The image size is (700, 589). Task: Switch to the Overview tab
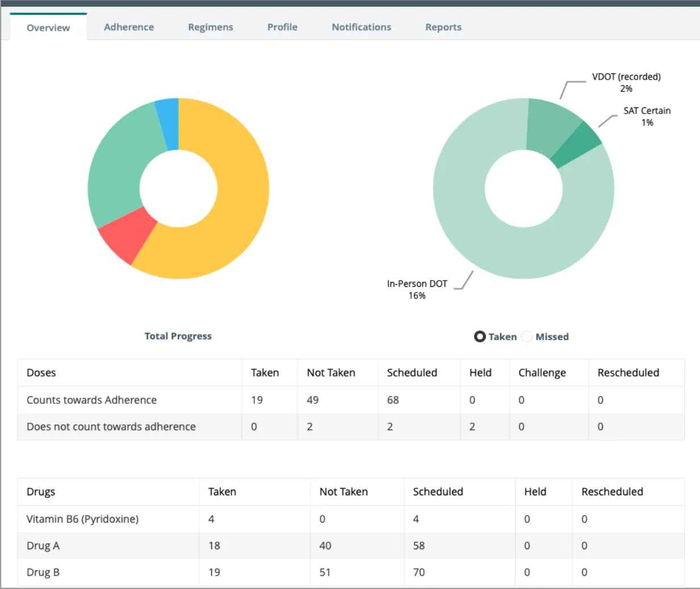pos(48,27)
